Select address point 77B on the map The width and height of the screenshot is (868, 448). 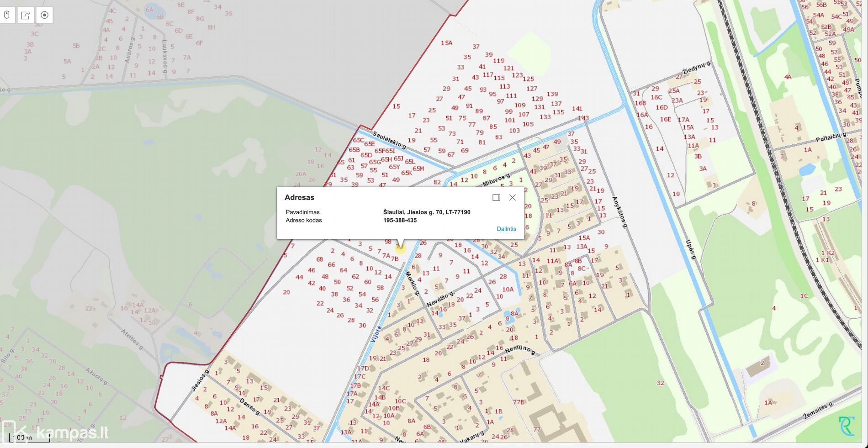pyautogui.click(x=519, y=402)
